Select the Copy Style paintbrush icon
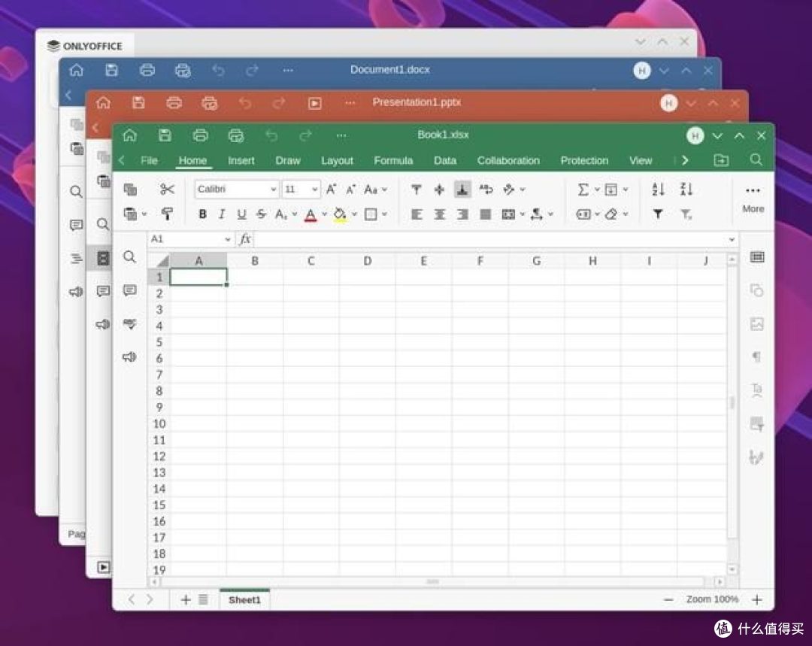This screenshot has height=646, width=812. tap(167, 214)
